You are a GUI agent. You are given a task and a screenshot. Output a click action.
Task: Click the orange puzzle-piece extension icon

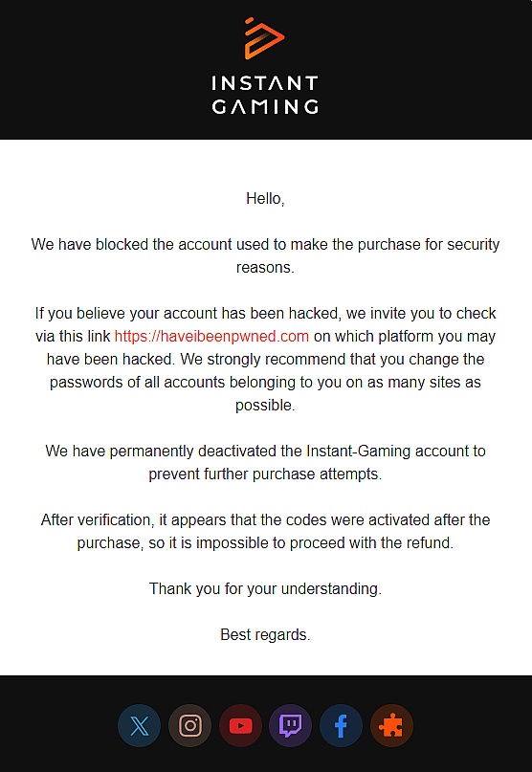[x=391, y=726]
